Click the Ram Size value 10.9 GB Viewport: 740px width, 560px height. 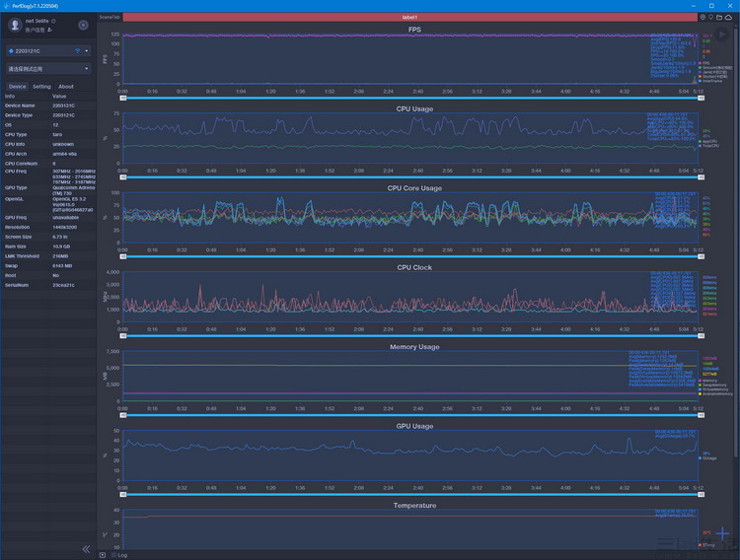(x=61, y=246)
